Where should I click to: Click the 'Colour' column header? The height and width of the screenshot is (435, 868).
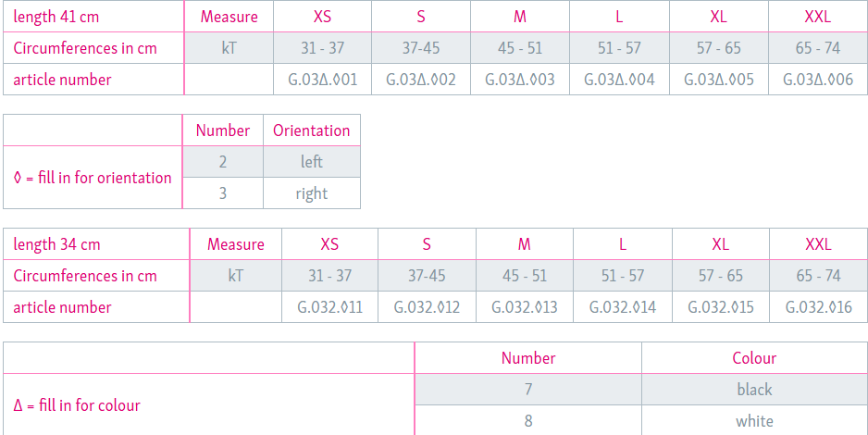tap(754, 358)
